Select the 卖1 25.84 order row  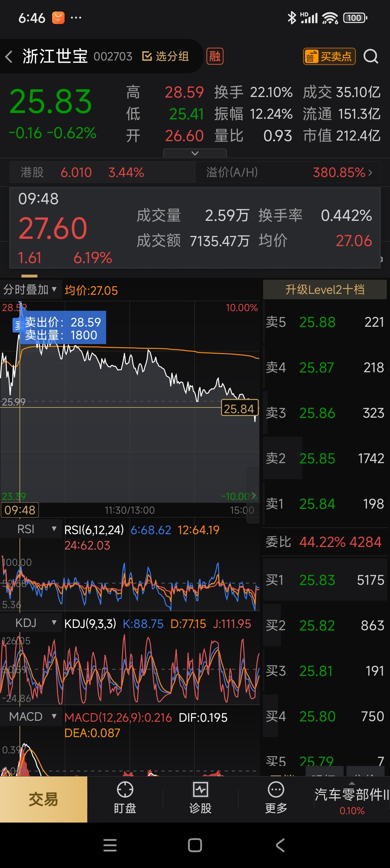pos(325,504)
